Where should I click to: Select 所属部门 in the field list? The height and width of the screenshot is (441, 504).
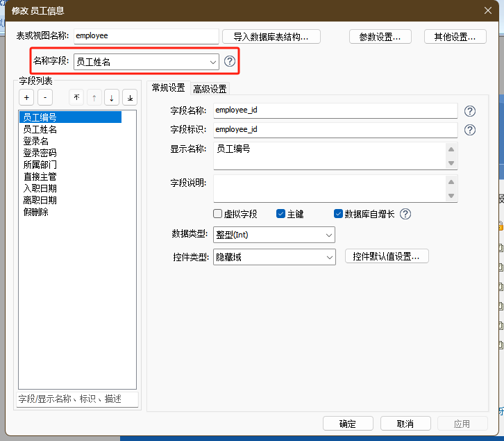point(40,165)
